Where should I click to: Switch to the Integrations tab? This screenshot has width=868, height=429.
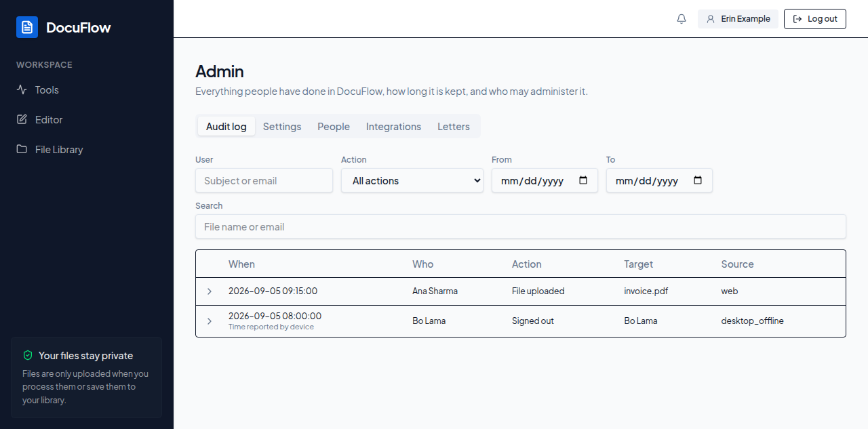point(393,126)
